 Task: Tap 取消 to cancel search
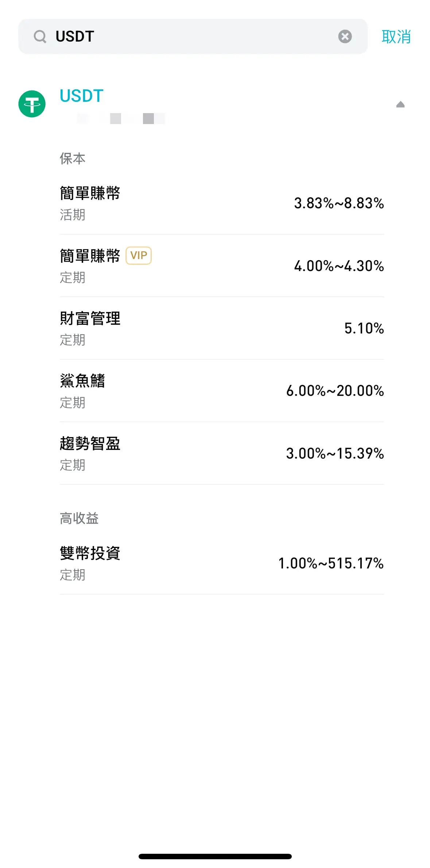pyautogui.click(x=396, y=37)
